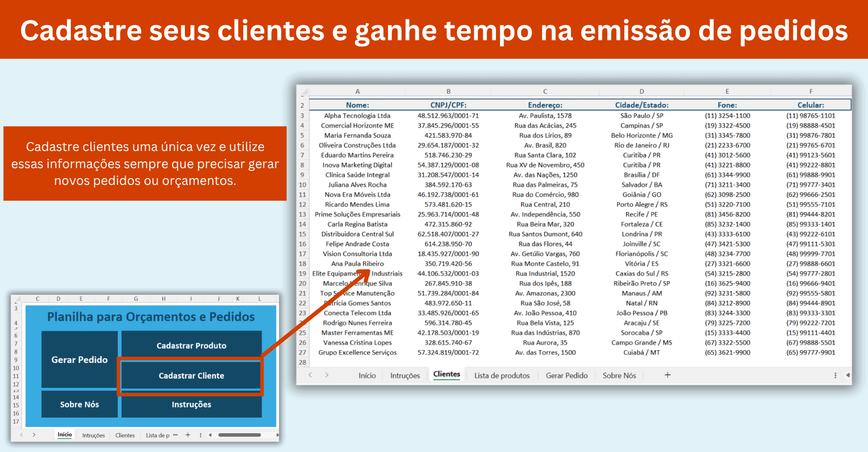Select column H header in small menu spreadsheet

pyautogui.click(x=164, y=299)
